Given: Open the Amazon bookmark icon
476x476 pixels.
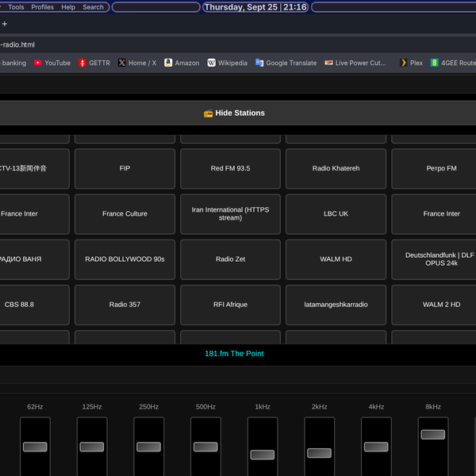Looking at the screenshot, I should [168, 63].
